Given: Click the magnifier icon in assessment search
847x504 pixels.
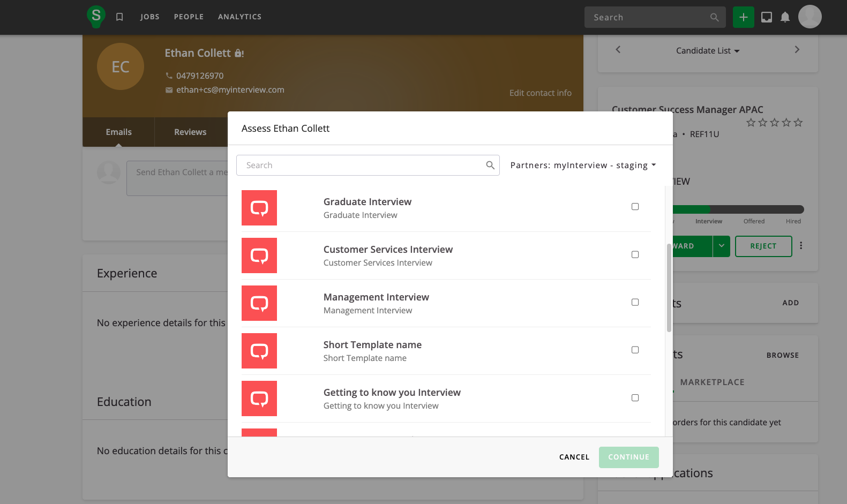Looking at the screenshot, I should pos(490,166).
